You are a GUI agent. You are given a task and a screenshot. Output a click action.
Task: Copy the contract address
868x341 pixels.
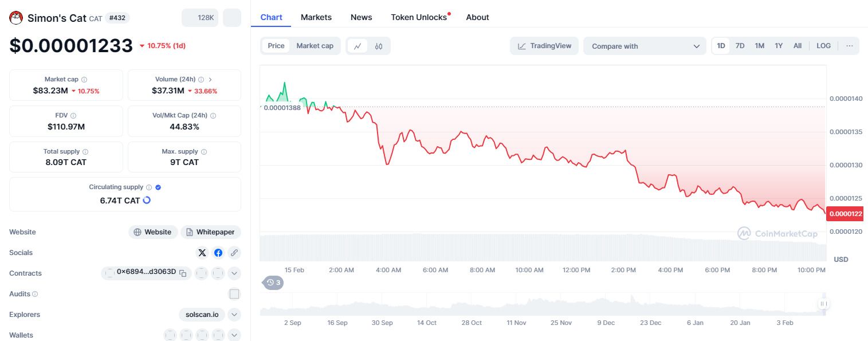183,273
